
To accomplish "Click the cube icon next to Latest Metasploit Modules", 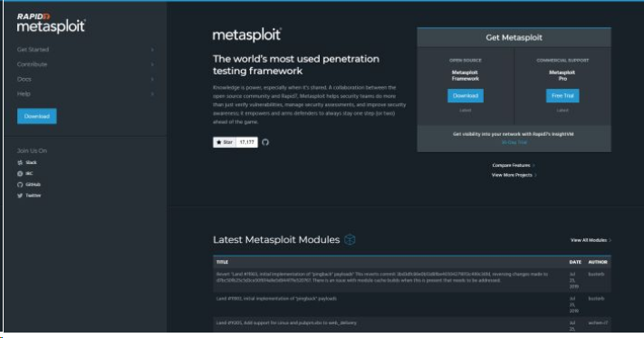I will coord(350,239).
